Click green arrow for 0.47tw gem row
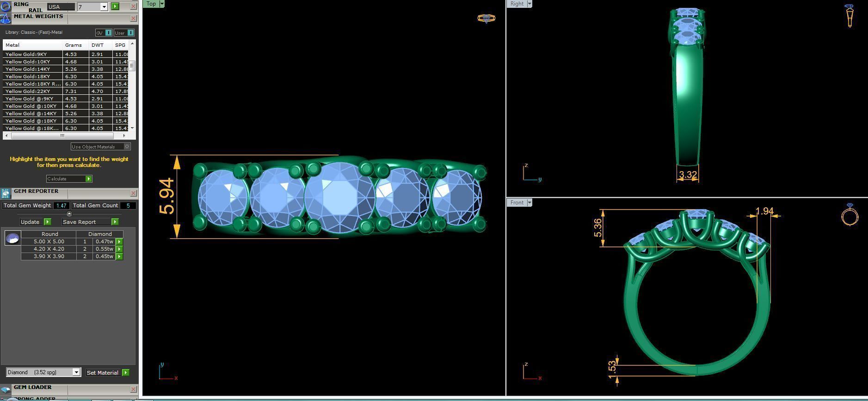The height and width of the screenshot is (401, 868). (x=119, y=241)
